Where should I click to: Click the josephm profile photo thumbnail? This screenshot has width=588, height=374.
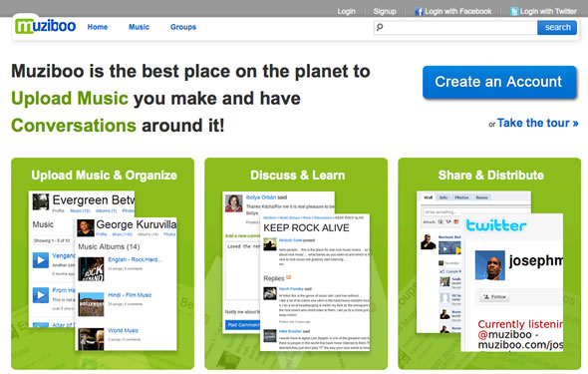489,265
